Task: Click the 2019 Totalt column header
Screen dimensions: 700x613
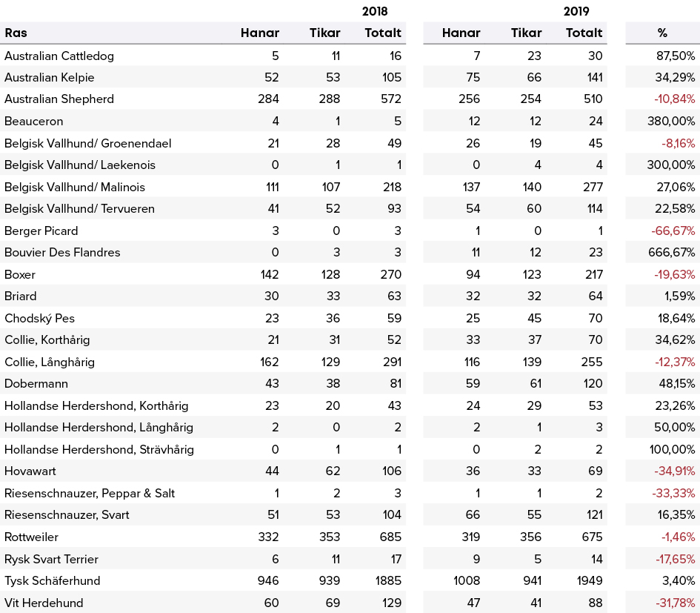Action: tap(584, 33)
